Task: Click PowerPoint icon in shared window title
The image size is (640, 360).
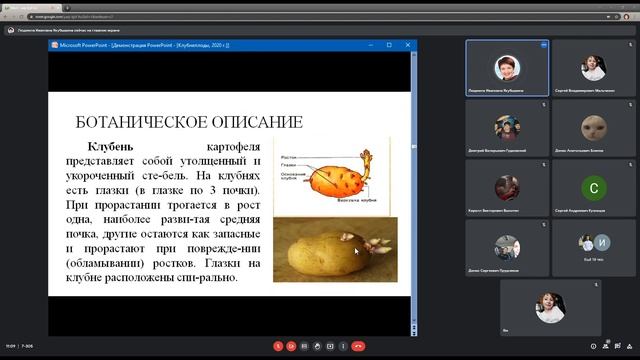Action: [55, 45]
